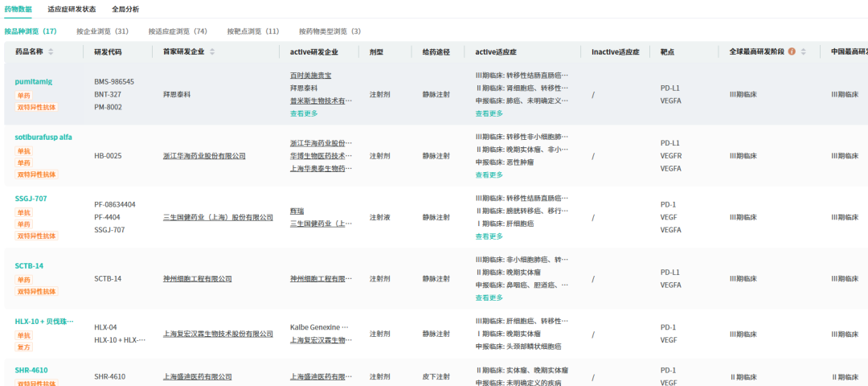The image size is (868, 386).
Task: Select 按品种浏览 (17) view
Action: (31, 31)
